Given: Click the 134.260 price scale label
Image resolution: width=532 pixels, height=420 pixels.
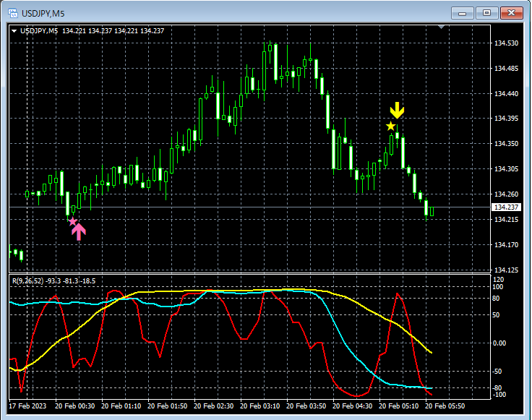Looking at the screenshot, I should pos(506,194).
